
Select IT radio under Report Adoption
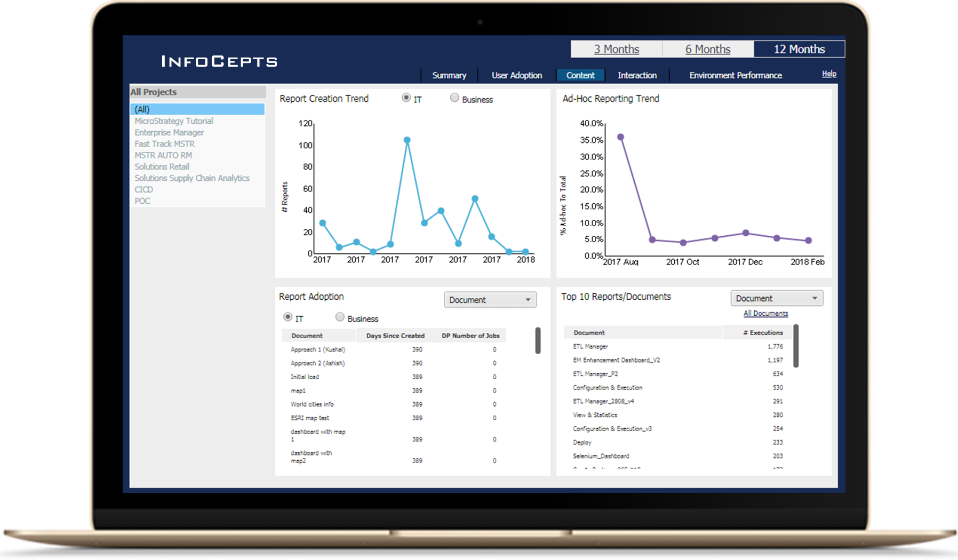pyautogui.click(x=288, y=317)
